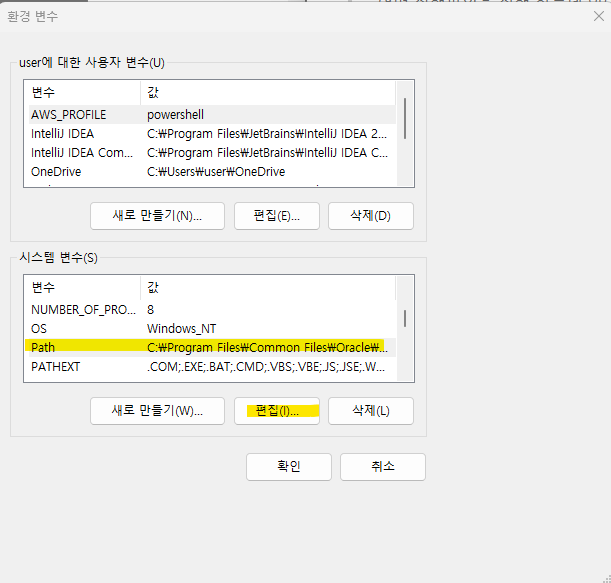Click the system variables 편집(I)... button
This screenshot has height=583, width=611.
coord(277,411)
